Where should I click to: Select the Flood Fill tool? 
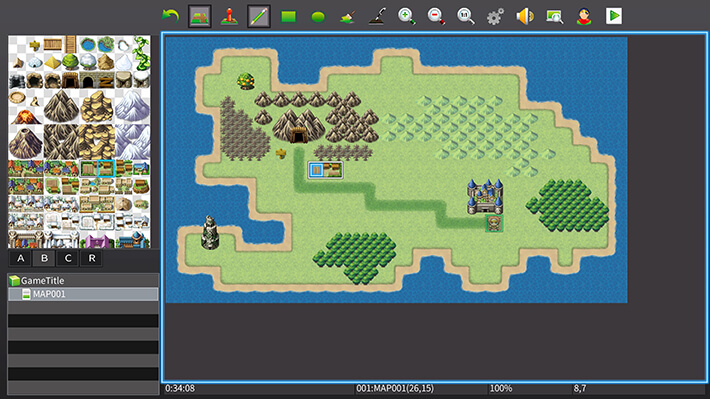(347, 17)
